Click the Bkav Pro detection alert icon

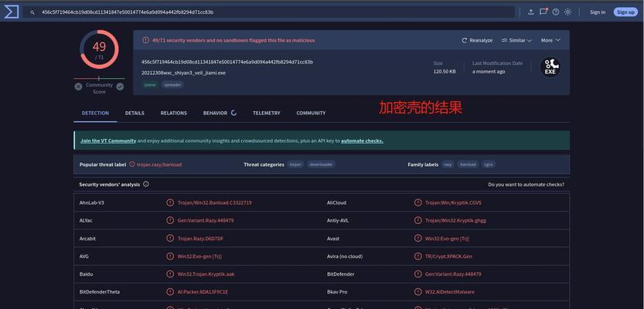(x=418, y=292)
